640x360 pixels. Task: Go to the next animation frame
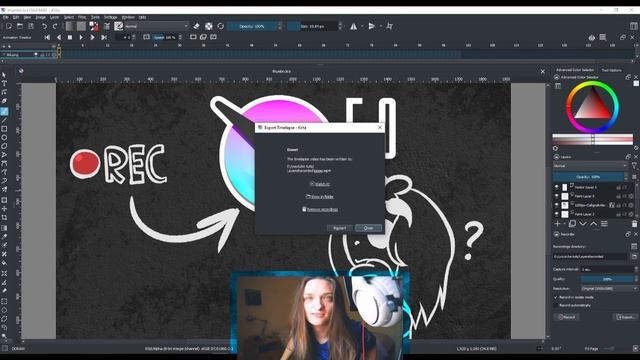click(92, 37)
